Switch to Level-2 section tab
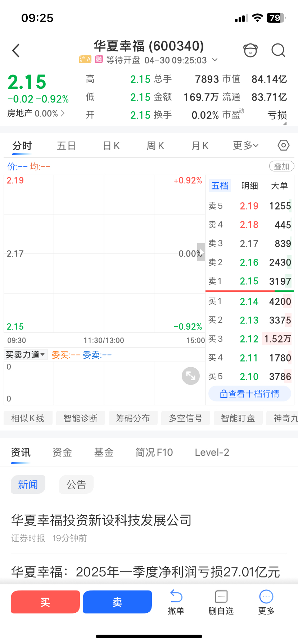The height and width of the screenshot is (644, 298). [212, 452]
